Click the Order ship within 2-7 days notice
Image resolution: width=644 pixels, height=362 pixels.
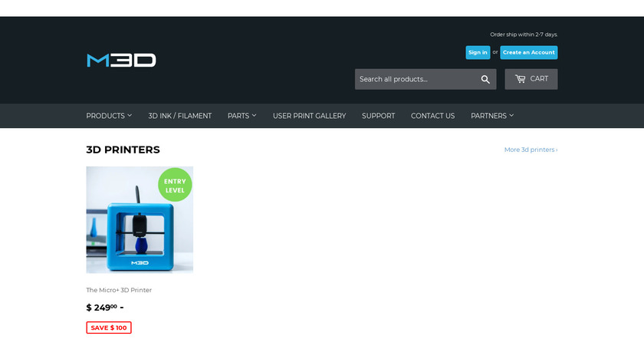pos(524,35)
